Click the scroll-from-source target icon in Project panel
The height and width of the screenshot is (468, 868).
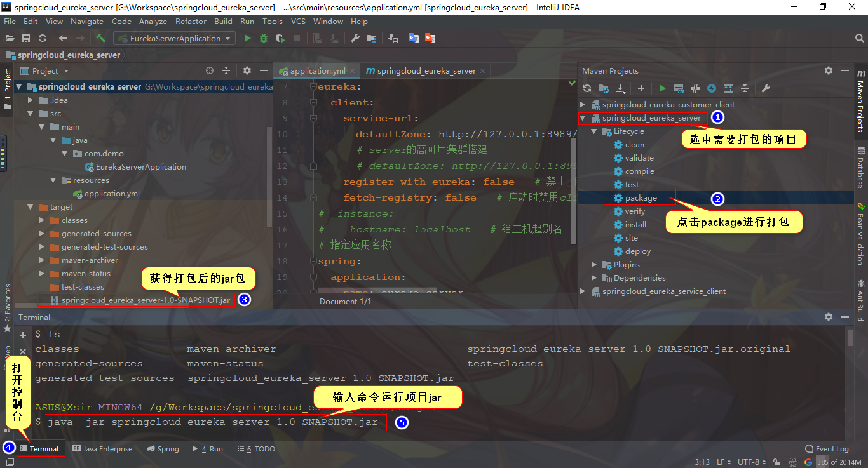pyautogui.click(x=210, y=70)
